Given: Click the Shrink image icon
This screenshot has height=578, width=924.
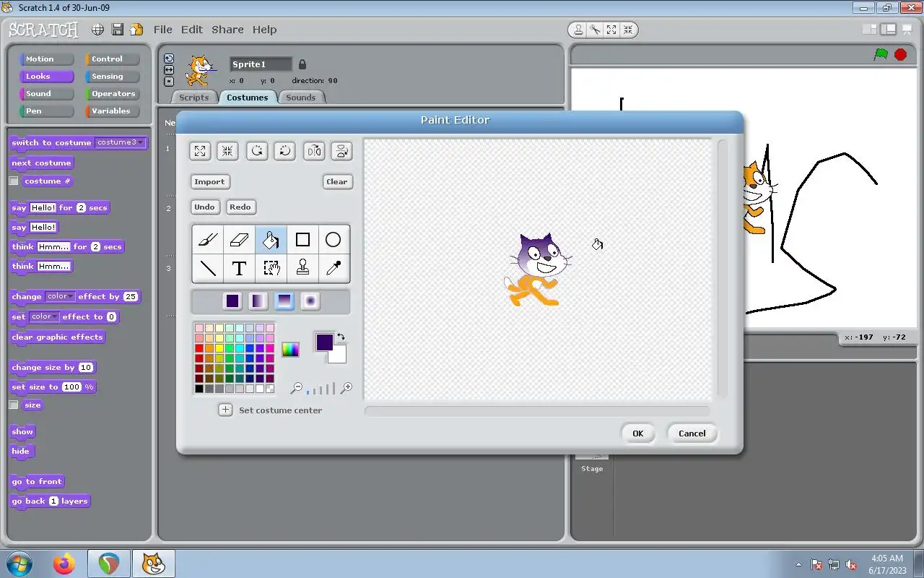Looking at the screenshot, I should (228, 150).
